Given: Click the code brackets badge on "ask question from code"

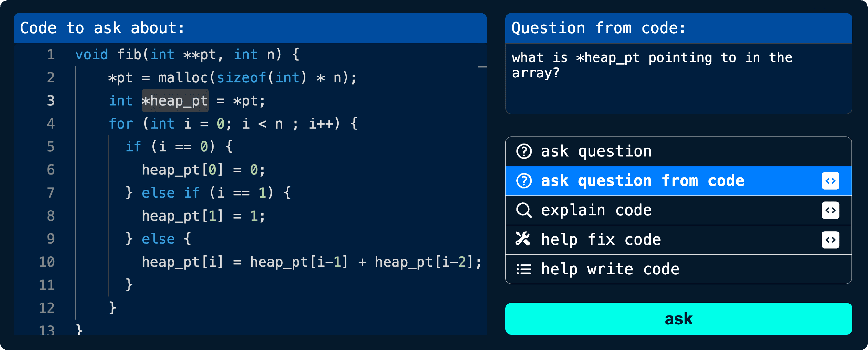Looking at the screenshot, I should click(831, 180).
